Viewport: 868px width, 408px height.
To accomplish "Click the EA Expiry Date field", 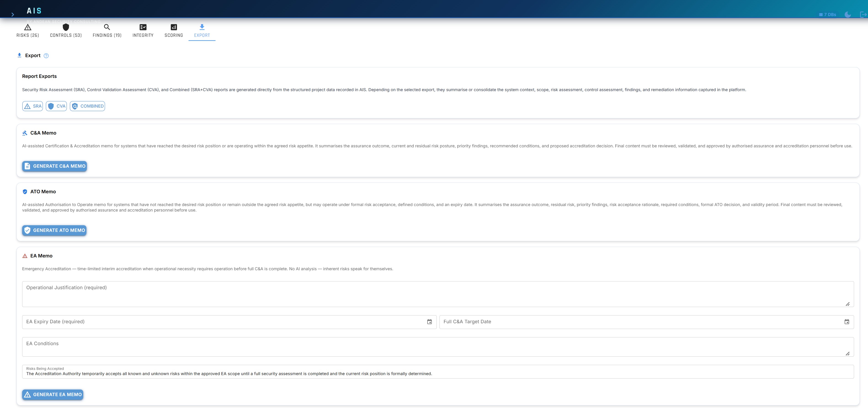I will coord(229,322).
